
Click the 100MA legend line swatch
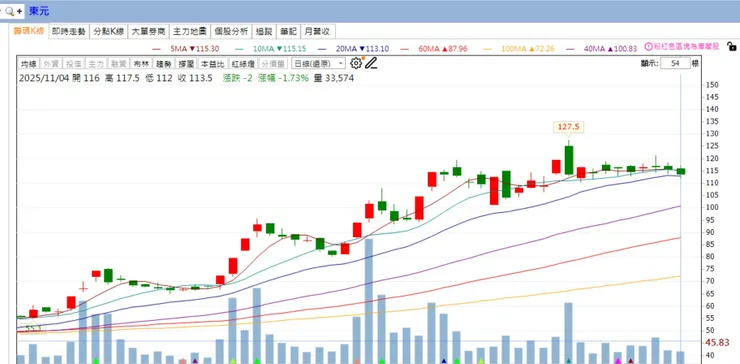coord(488,49)
